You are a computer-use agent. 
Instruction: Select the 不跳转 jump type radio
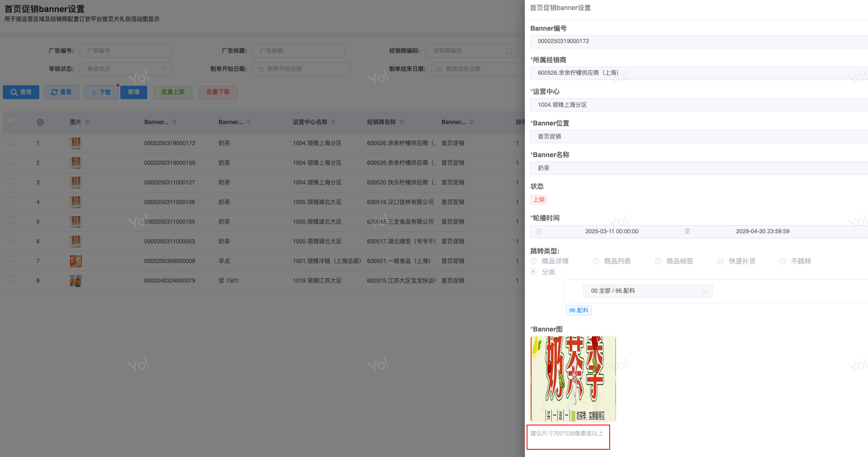point(783,261)
